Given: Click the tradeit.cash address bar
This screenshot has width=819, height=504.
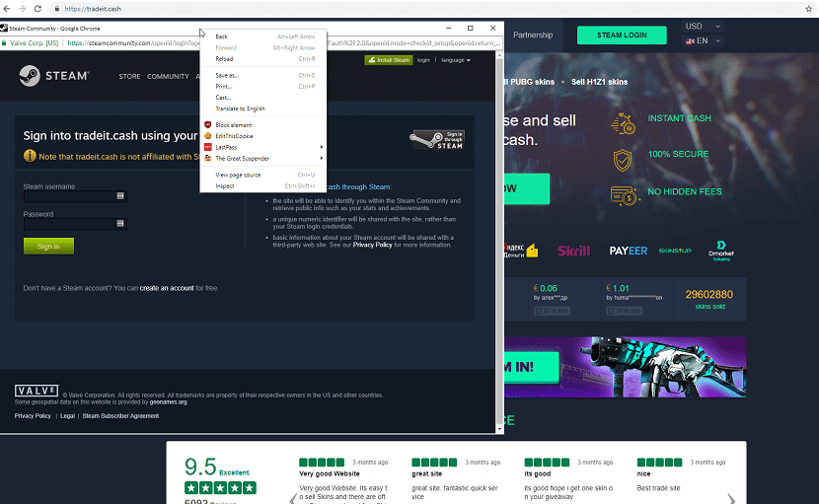Looking at the screenshot, I should click(x=423, y=8).
